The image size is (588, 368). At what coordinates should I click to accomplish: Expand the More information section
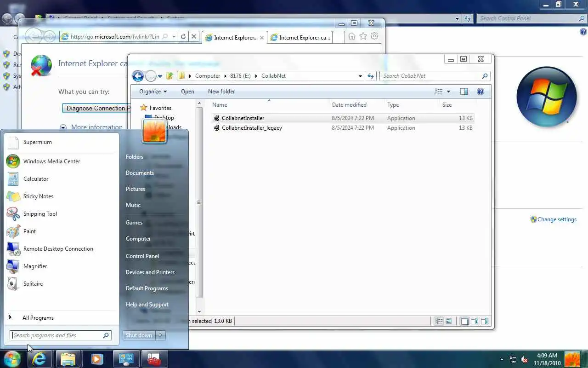91,127
